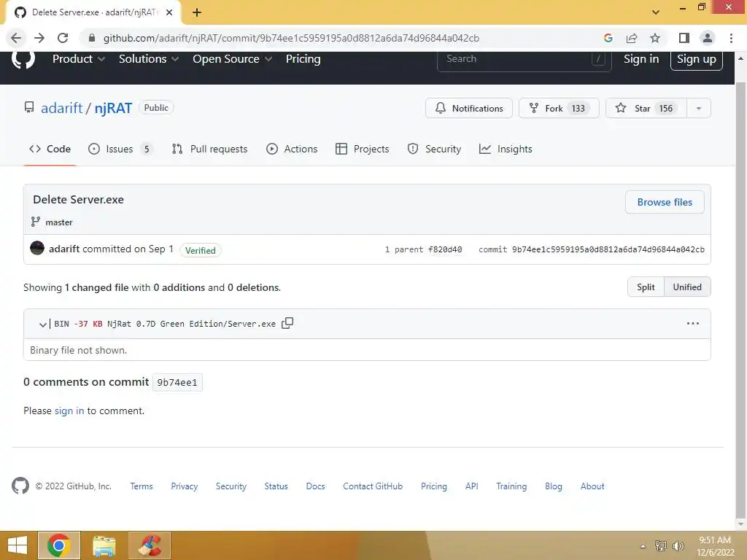Click the master branch link
The width and height of the screenshot is (747, 560).
coord(59,222)
